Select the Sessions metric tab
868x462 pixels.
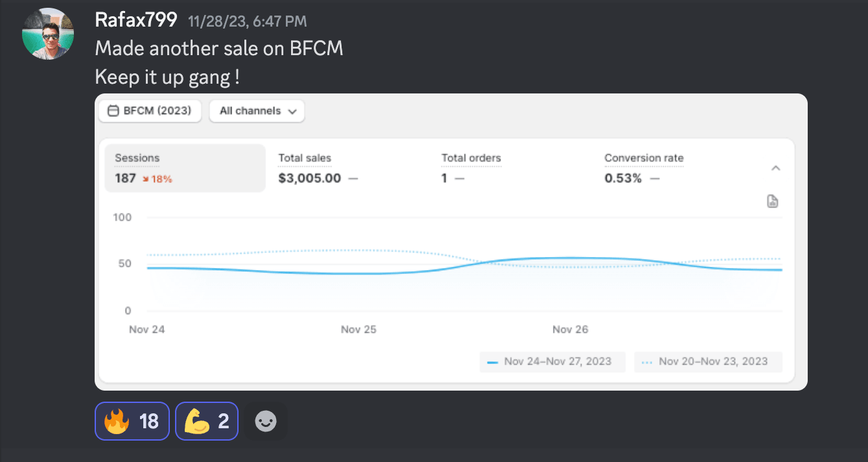point(185,168)
